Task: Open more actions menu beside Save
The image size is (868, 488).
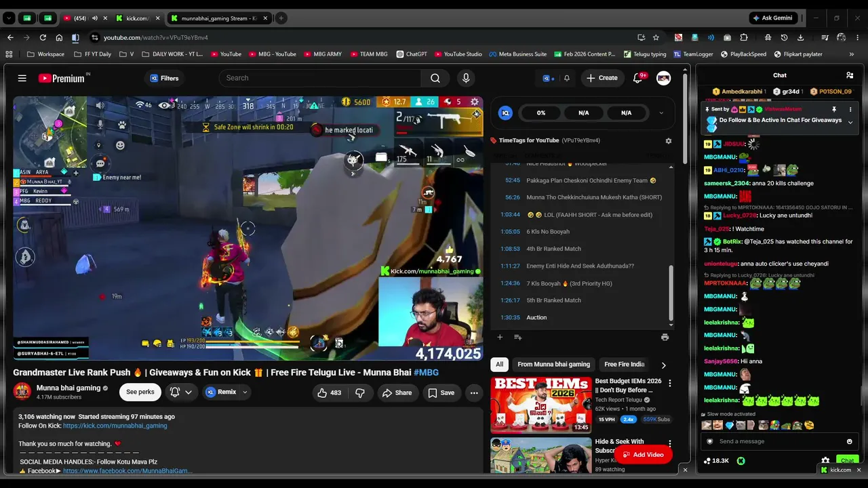Action: [474, 392]
